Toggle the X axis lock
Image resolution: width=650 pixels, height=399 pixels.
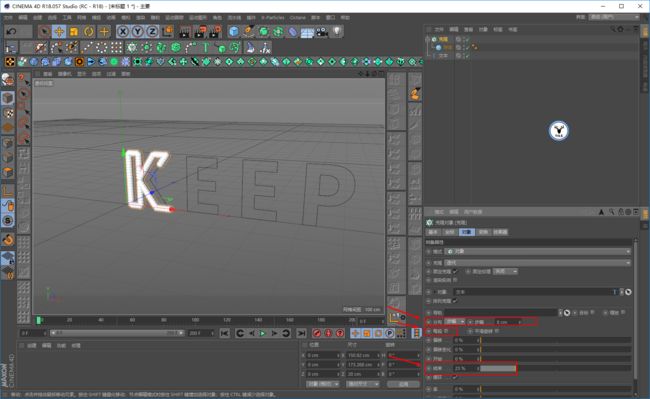pos(123,31)
